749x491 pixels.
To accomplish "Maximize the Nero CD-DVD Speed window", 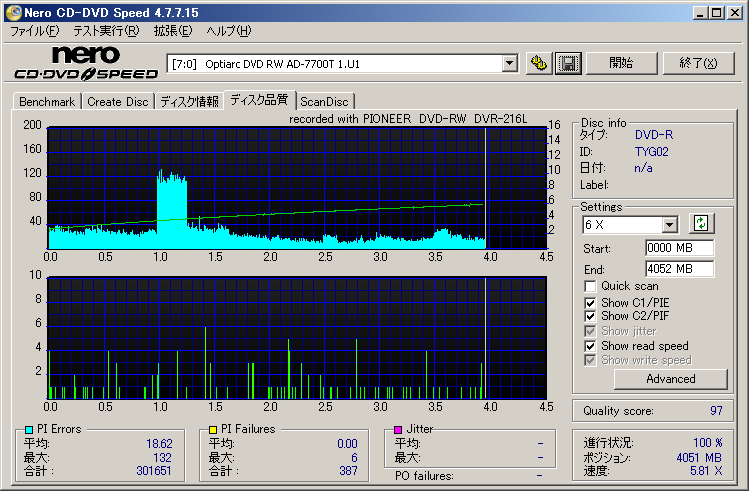I will pos(717,13).
